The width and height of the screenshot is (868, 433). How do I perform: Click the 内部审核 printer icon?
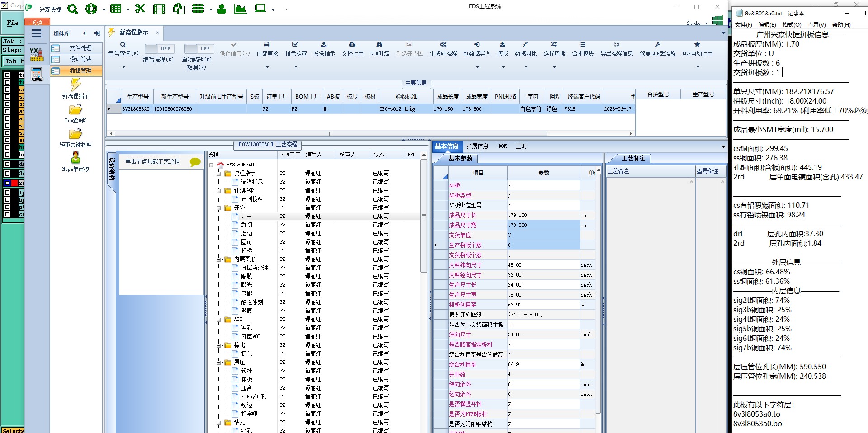tap(267, 45)
